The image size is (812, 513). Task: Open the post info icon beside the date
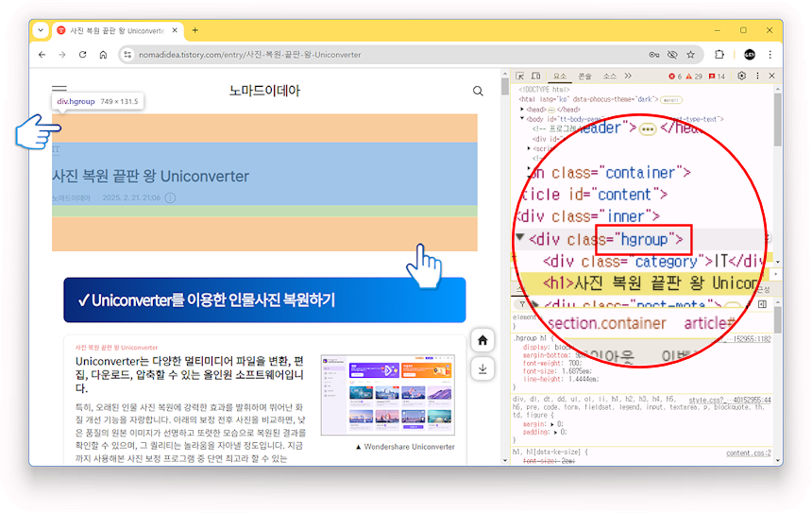click(170, 197)
